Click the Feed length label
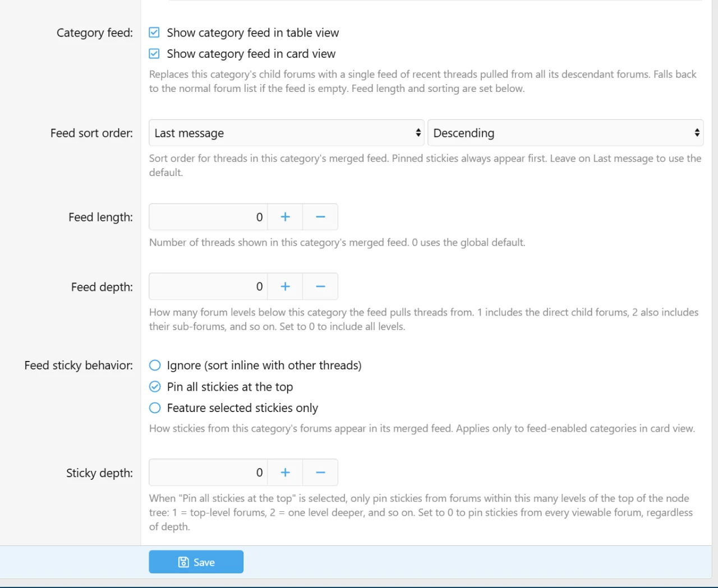The height and width of the screenshot is (588, 718). click(101, 217)
